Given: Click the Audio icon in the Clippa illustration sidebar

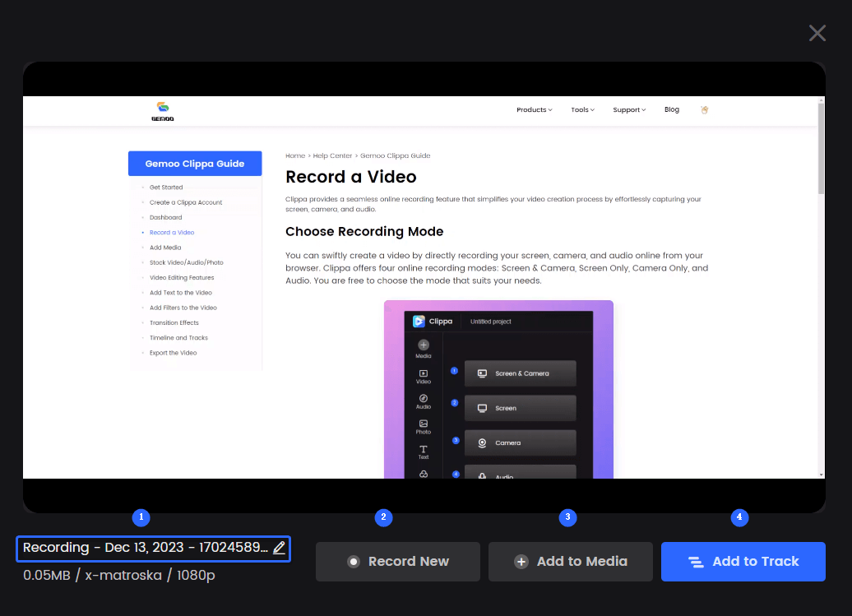Looking at the screenshot, I should pos(424,399).
